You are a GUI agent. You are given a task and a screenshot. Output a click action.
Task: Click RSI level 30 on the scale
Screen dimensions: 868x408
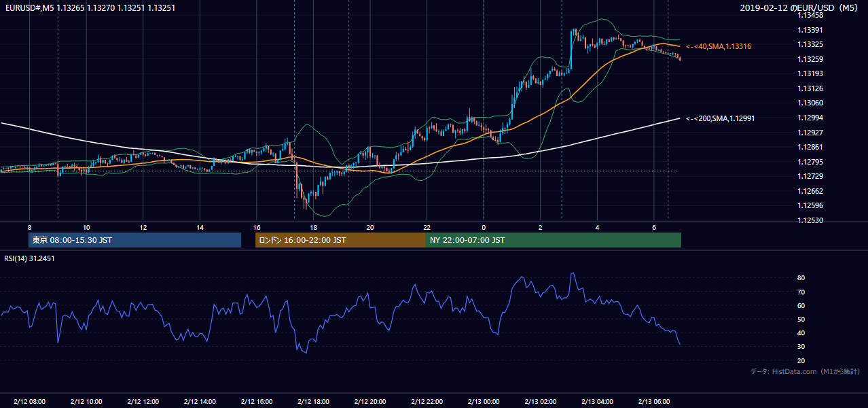point(801,346)
